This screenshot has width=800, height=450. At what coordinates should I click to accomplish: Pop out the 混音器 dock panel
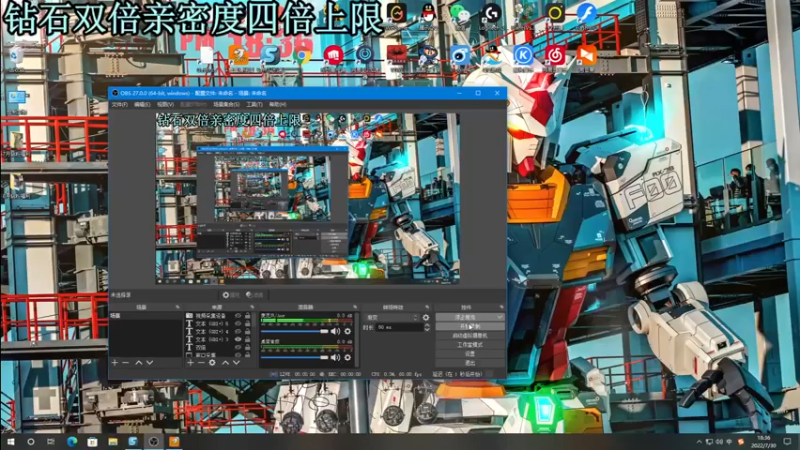coord(355,307)
